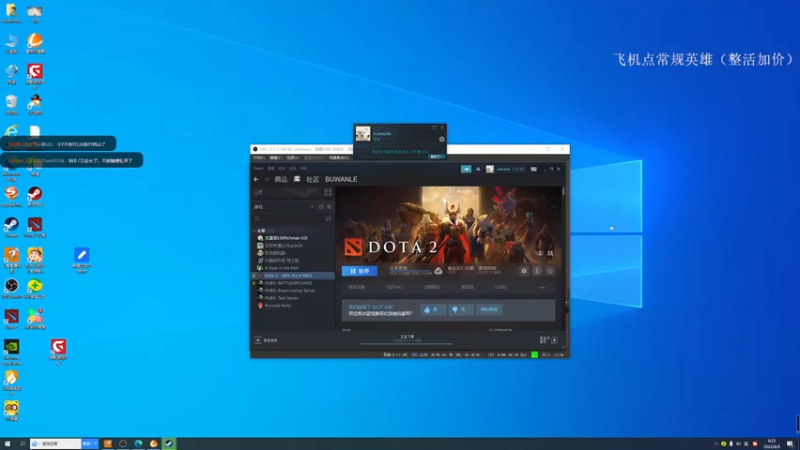Open the OBS Studio desktop shortcut
800x450 pixels.
tap(11, 288)
